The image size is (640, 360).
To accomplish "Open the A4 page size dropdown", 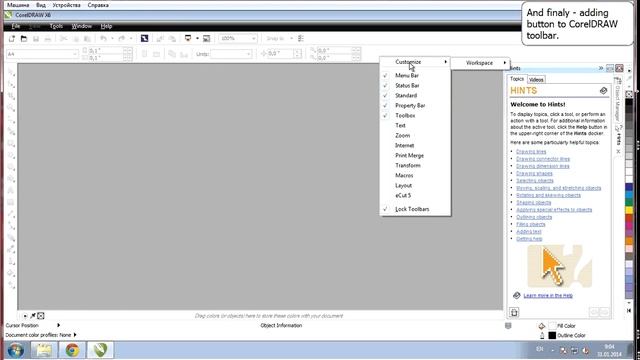I will [x=75, y=54].
